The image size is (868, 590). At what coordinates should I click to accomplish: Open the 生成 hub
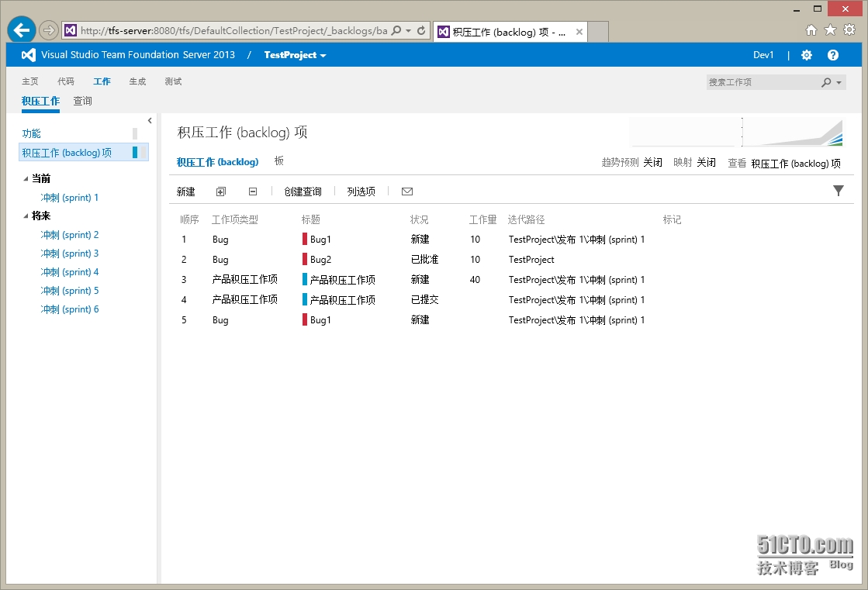click(x=137, y=81)
